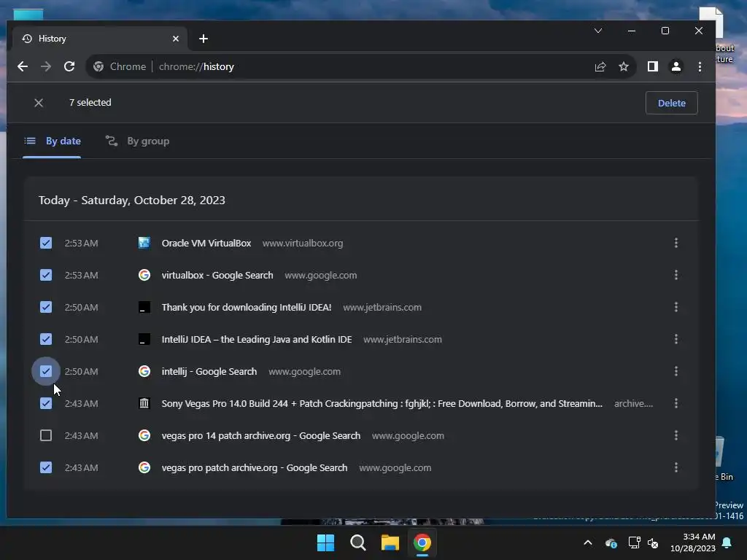Image resolution: width=747 pixels, height=560 pixels.
Task: Open the Chrome profile avatar
Action: click(x=676, y=66)
